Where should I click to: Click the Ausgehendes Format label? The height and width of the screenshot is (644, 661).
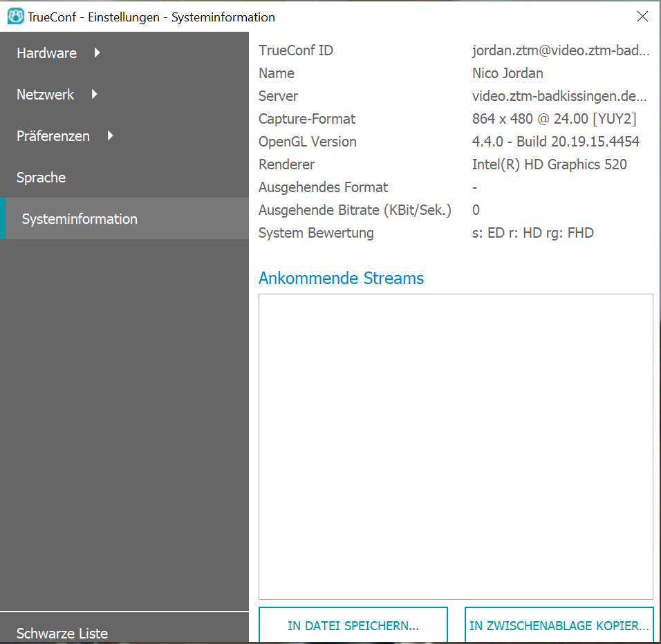324,187
